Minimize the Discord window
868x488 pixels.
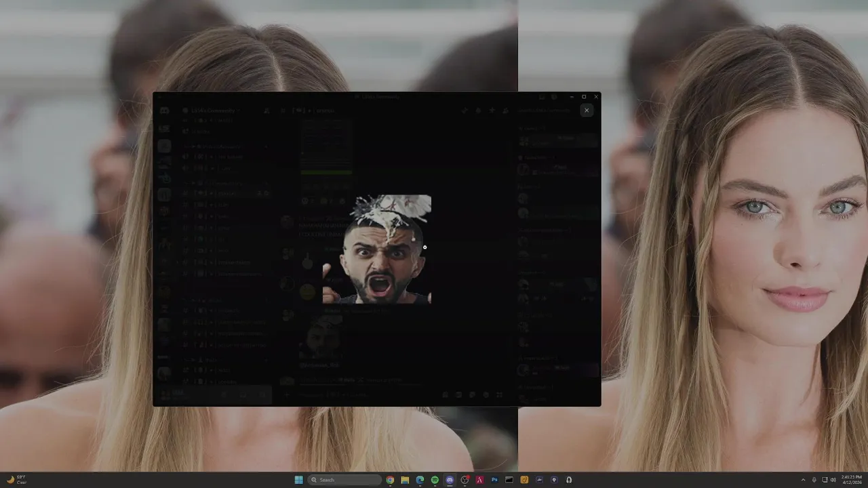coord(572,97)
